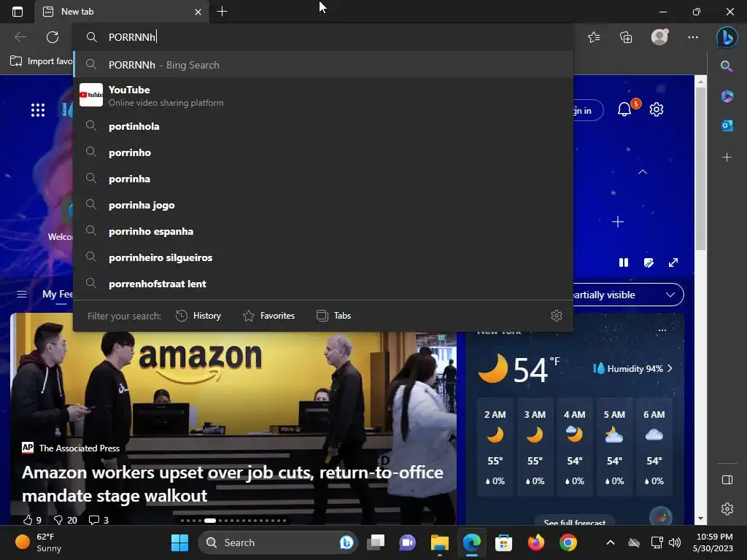Open the app launcher grid icon
747x560 pixels.
point(38,110)
